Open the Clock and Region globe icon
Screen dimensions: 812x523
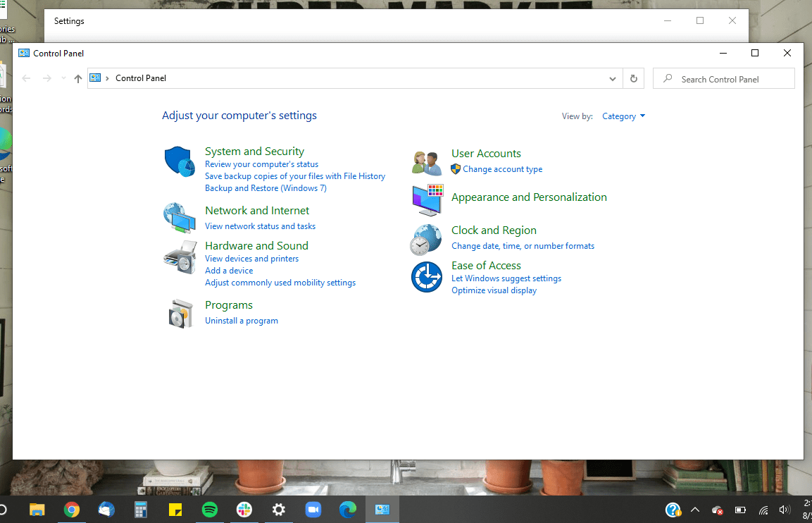tap(426, 239)
